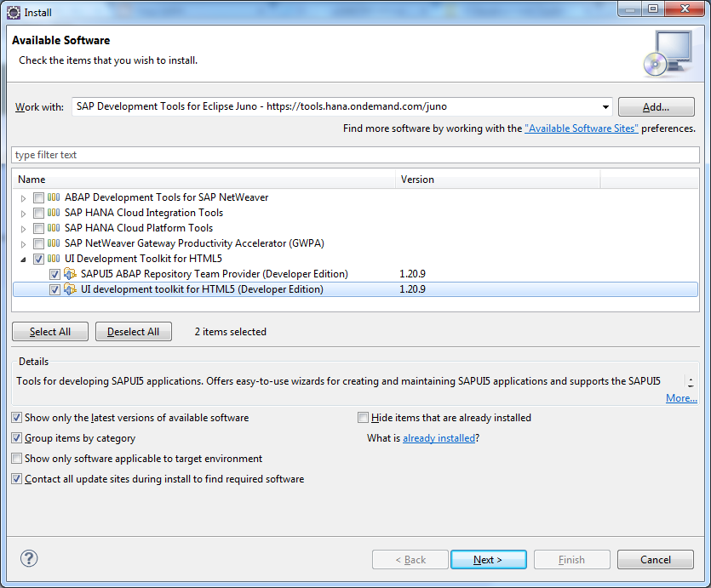Viewport: 711px width, 588px height.
Task: Click the GWPA category icon
Action: pyautogui.click(x=54, y=243)
